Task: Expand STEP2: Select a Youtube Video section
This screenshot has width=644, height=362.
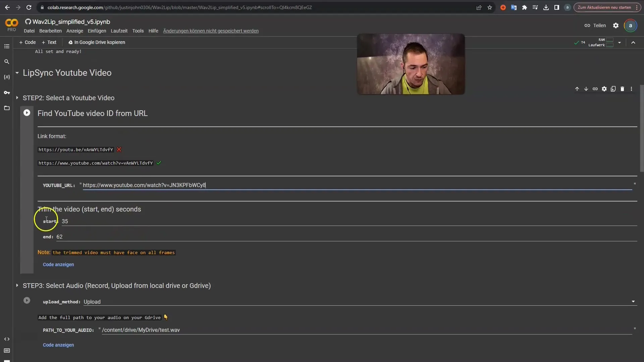Action: point(17,98)
